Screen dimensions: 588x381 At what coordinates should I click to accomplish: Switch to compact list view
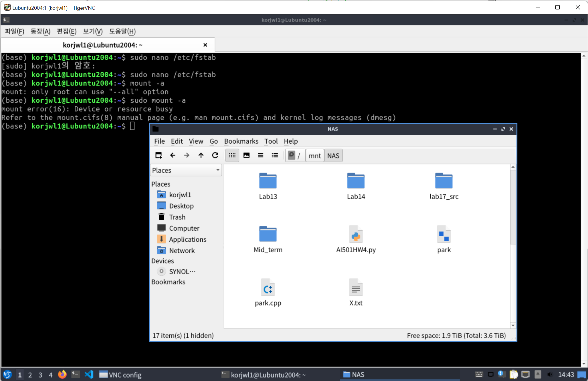[260, 155]
